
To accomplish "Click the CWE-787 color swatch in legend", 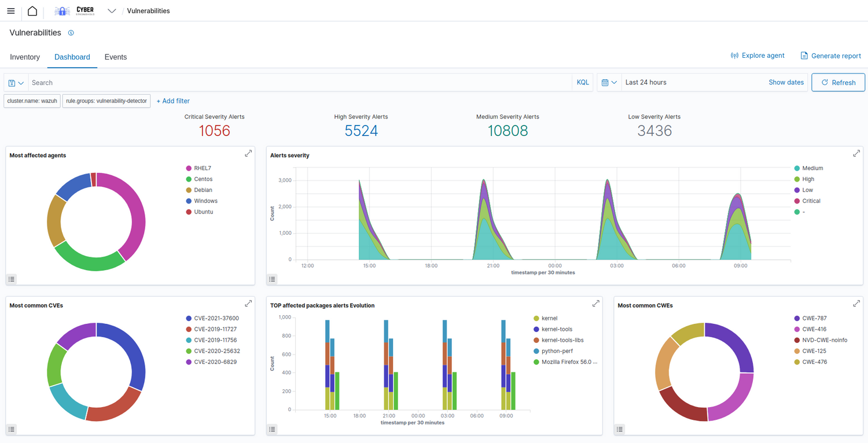I will click(797, 318).
